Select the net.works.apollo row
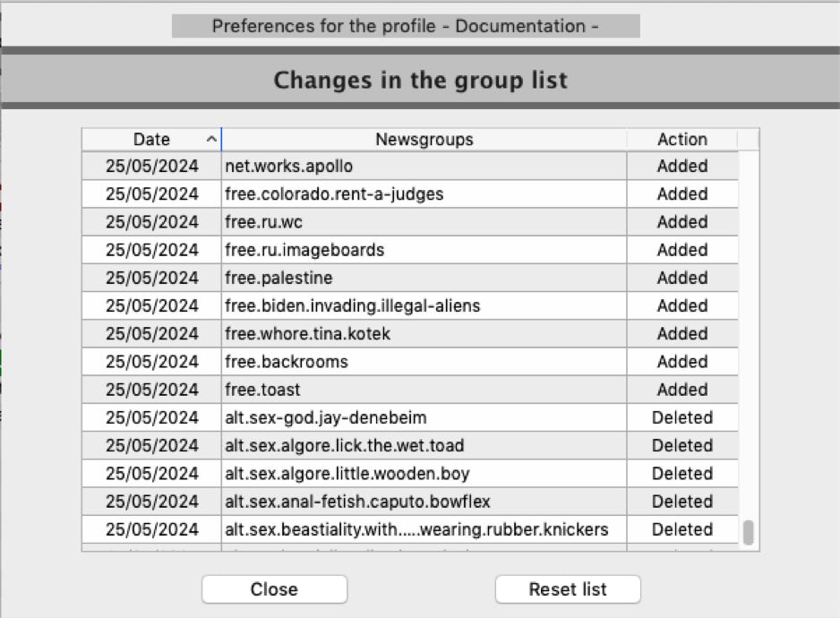 click(x=288, y=167)
